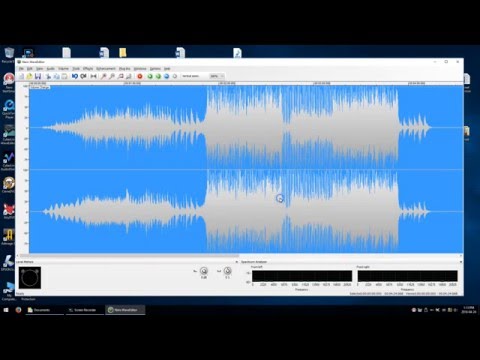Paste audio using toolbar paste icon

point(64,76)
